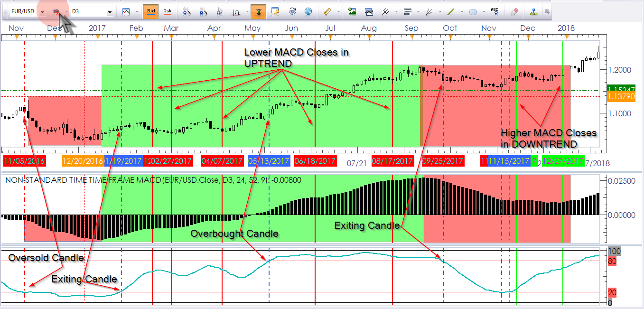Click the 08/17/2017 date label
644x309 pixels.
[392, 161]
